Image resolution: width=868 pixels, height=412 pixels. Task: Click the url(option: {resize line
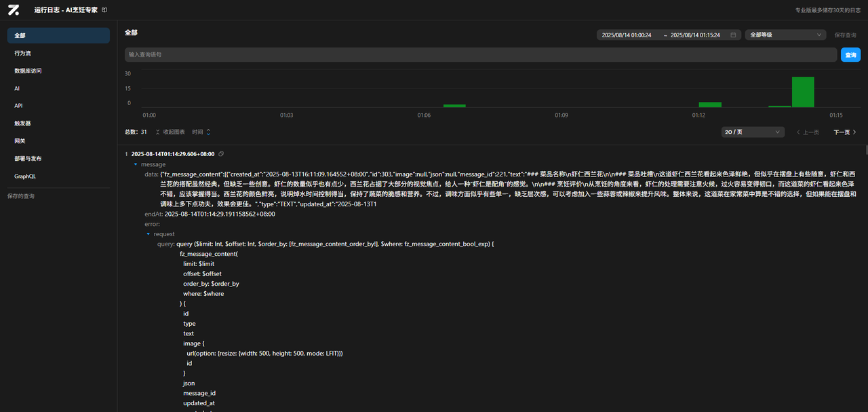(x=264, y=354)
